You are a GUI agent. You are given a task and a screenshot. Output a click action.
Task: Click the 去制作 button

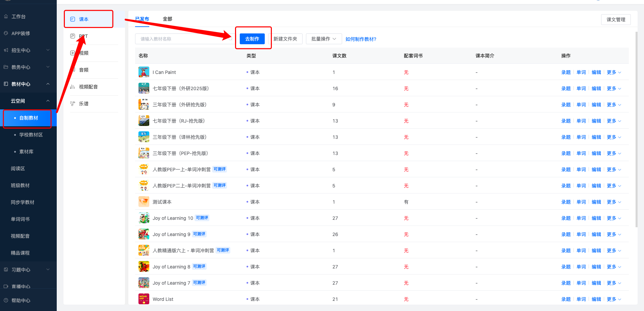click(x=252, y=38)
